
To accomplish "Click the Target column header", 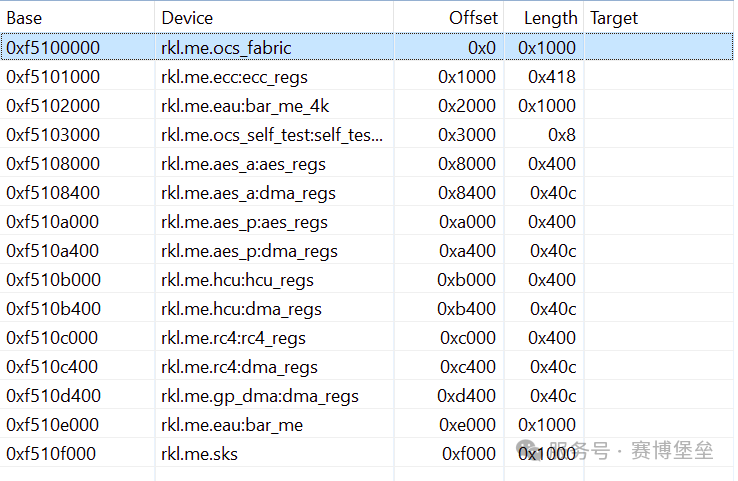I will click(x=659, y=18).
